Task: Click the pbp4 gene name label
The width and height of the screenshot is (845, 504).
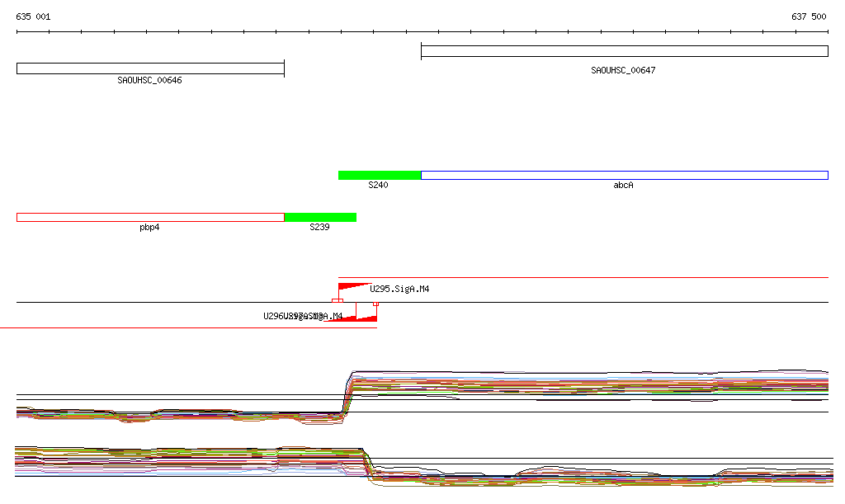Action: 149,227
